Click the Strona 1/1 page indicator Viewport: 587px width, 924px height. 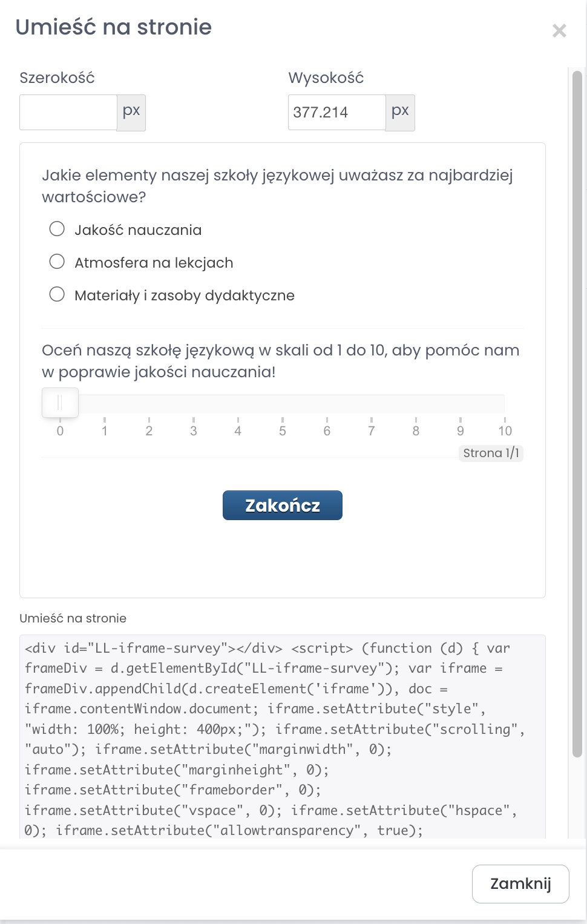click(x=491, y=453)
